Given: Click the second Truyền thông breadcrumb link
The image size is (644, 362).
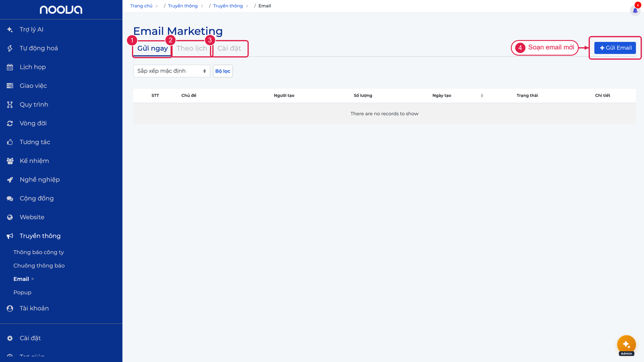Looking at the screenshot, I should click(228, 6).
